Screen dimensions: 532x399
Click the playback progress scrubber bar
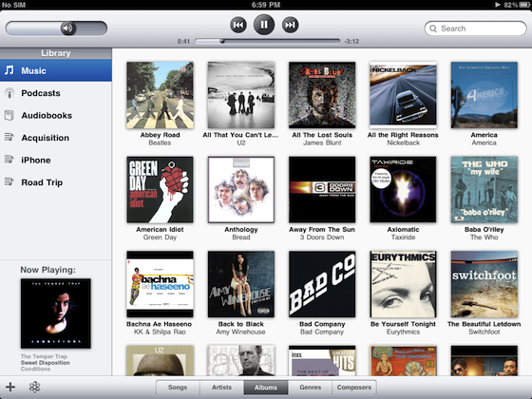(267, 42)
